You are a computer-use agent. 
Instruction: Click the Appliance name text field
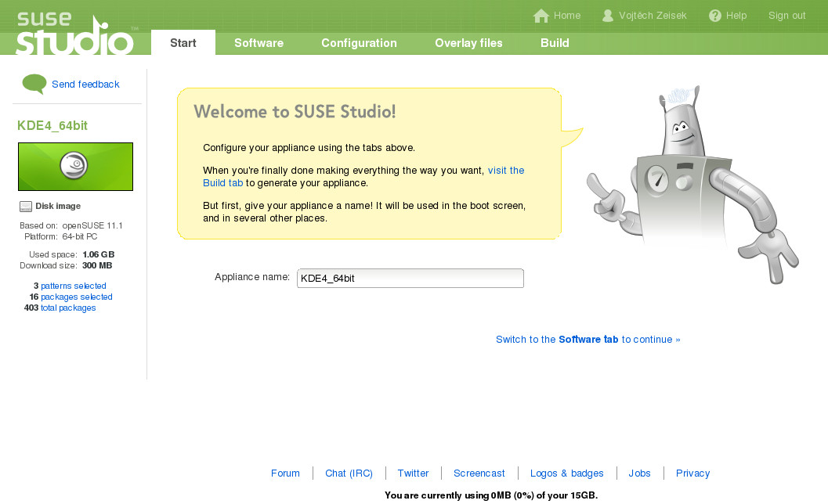410,278
